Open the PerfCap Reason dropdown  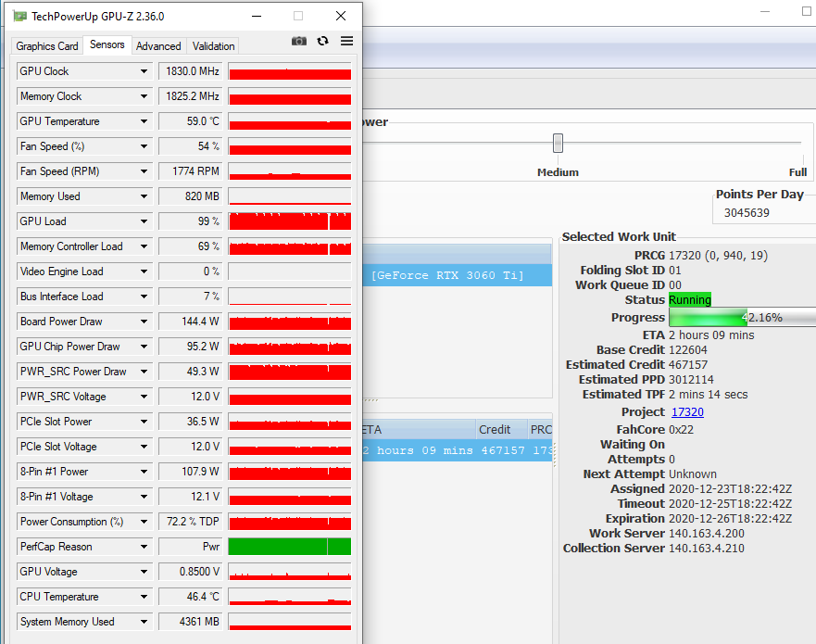coord(144,546)
